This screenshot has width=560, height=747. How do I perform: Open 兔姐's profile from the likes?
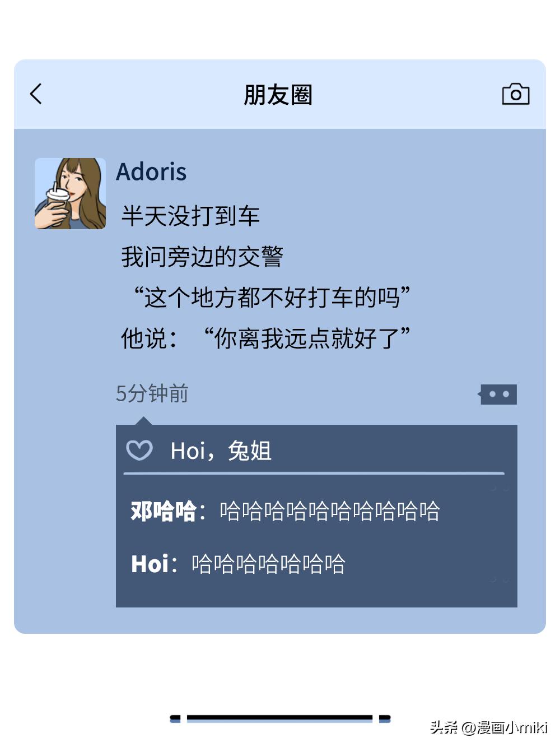click(250, 451)
